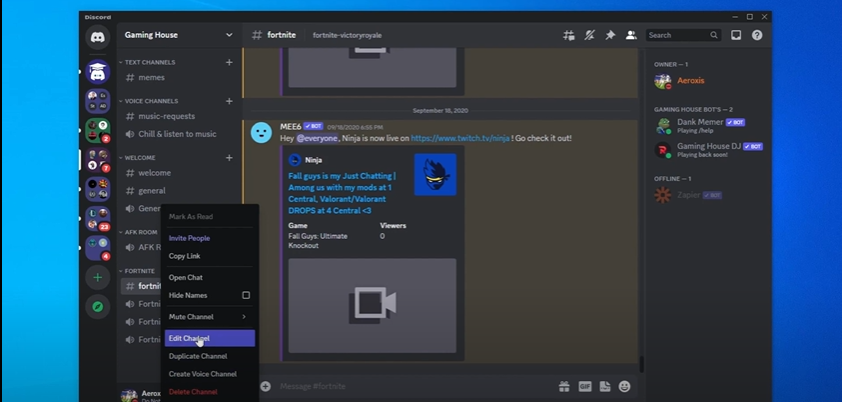Click MEE6 bot avatar
The width and height of the screenshot is (842, 402).
pos(262,133)
